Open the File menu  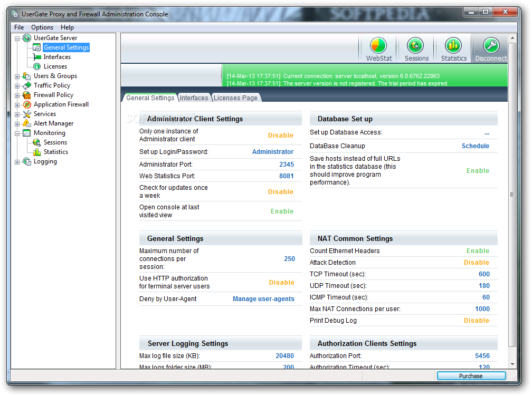pos(19,27)
